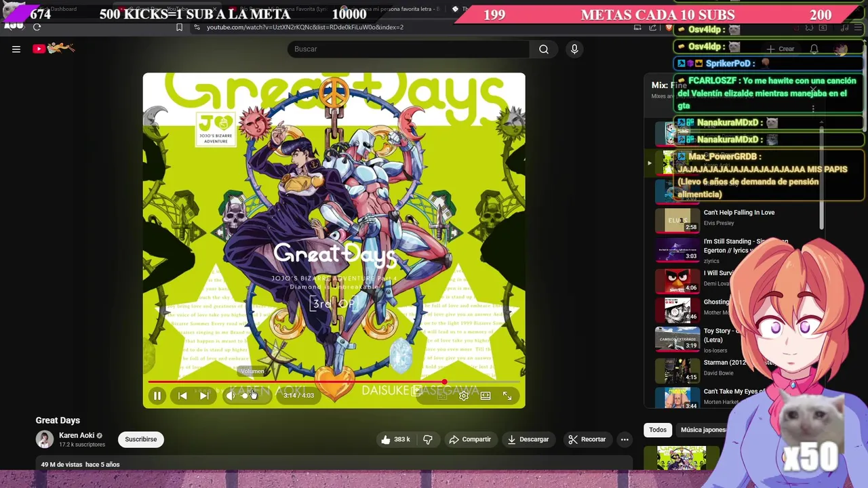The width and height of the screenshot is (868, 488).
Task: Adjust the volume slider handle
Action: (245, 396)
